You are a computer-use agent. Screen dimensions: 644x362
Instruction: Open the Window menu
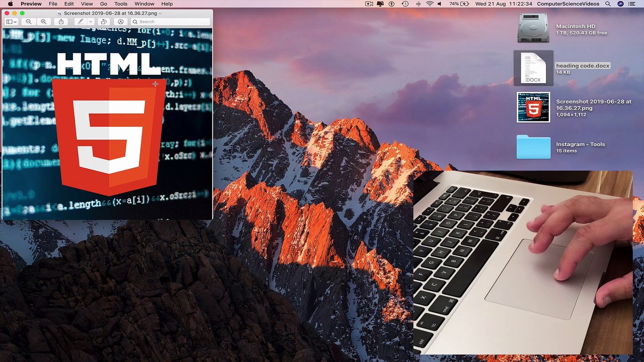pos(144,4)
